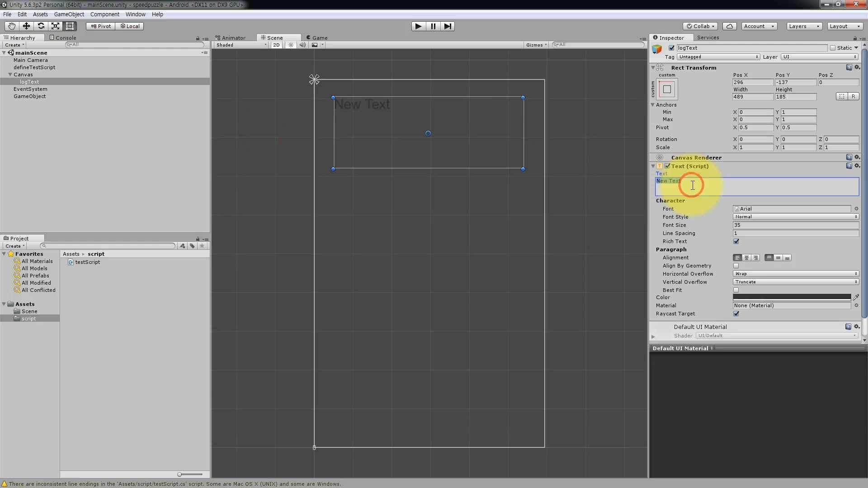Screen dimensions: 868x488
Task: Pick color with the eyedropper
Action: point(856,297)
